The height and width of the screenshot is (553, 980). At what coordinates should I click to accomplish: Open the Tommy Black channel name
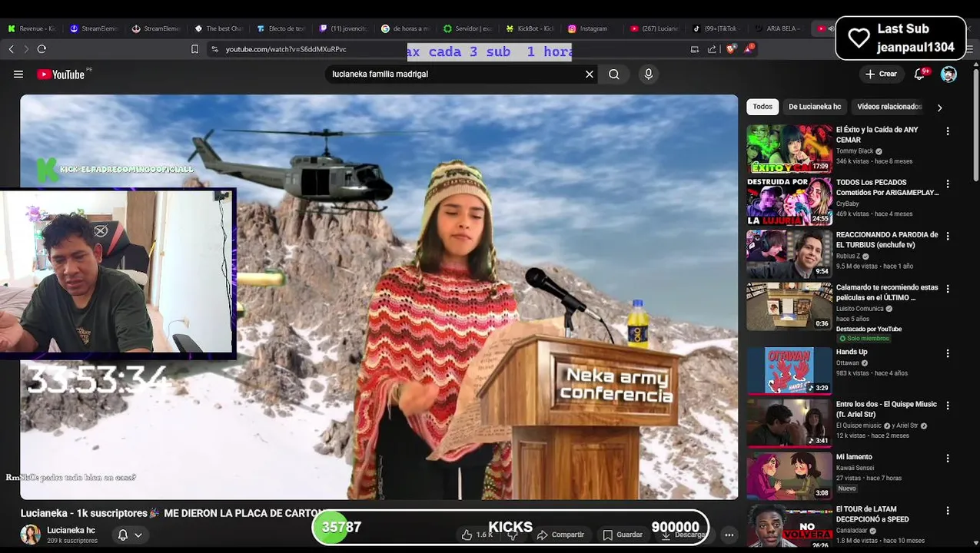[x=855, y=151]
